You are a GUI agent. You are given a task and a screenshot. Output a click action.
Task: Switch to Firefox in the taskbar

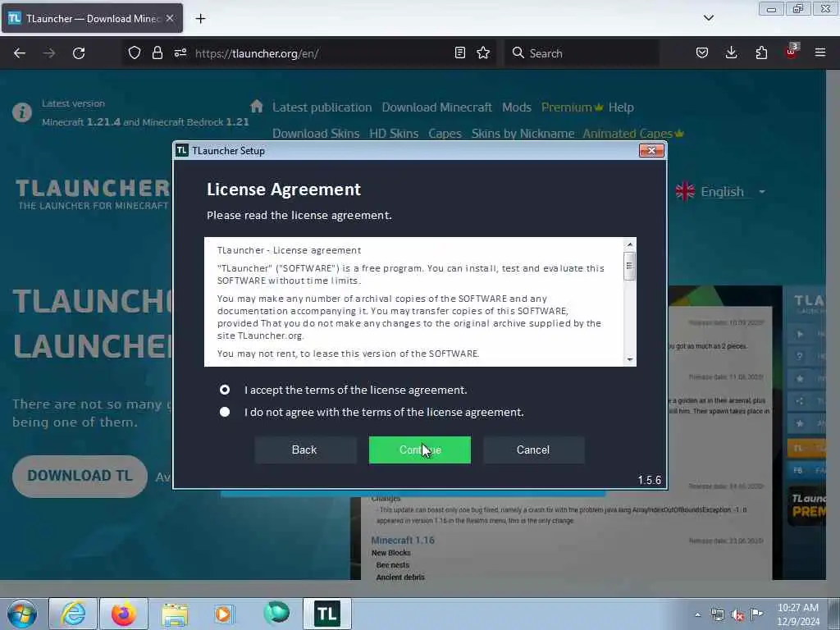(124, 614)
